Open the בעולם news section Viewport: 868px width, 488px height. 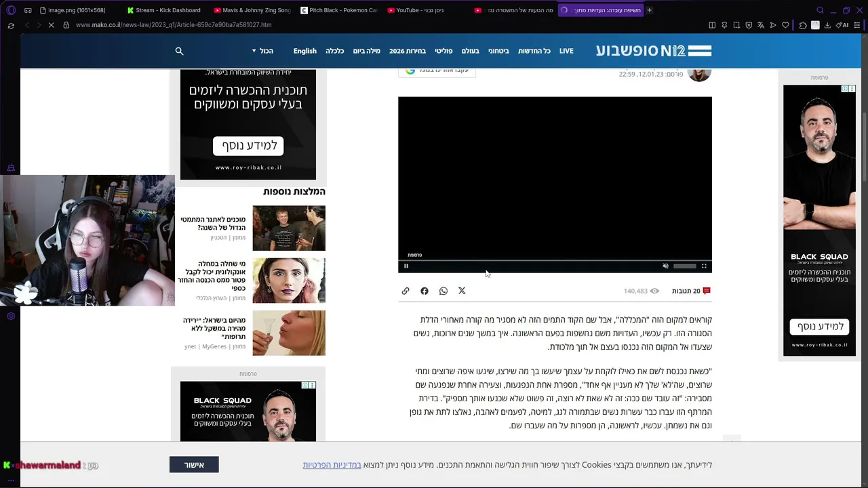coord(471,51)
